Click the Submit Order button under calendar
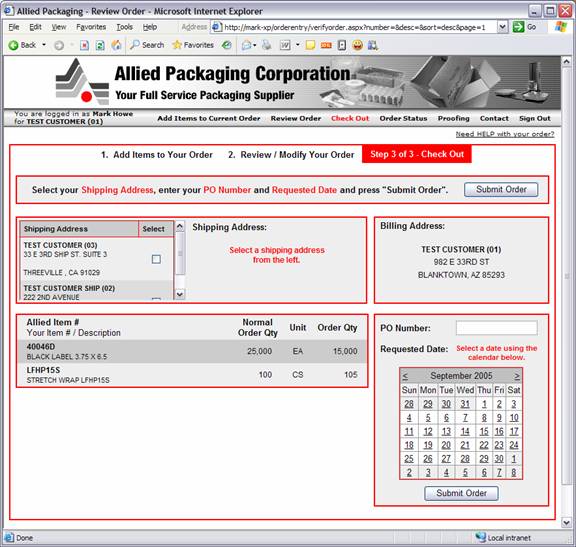The height and width of the screenshot is (547, 576). 461,493
